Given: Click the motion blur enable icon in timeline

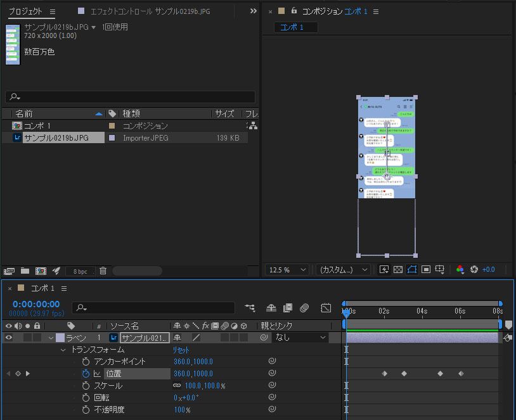Looking at the screenshot, I should (x=304, y=309).
